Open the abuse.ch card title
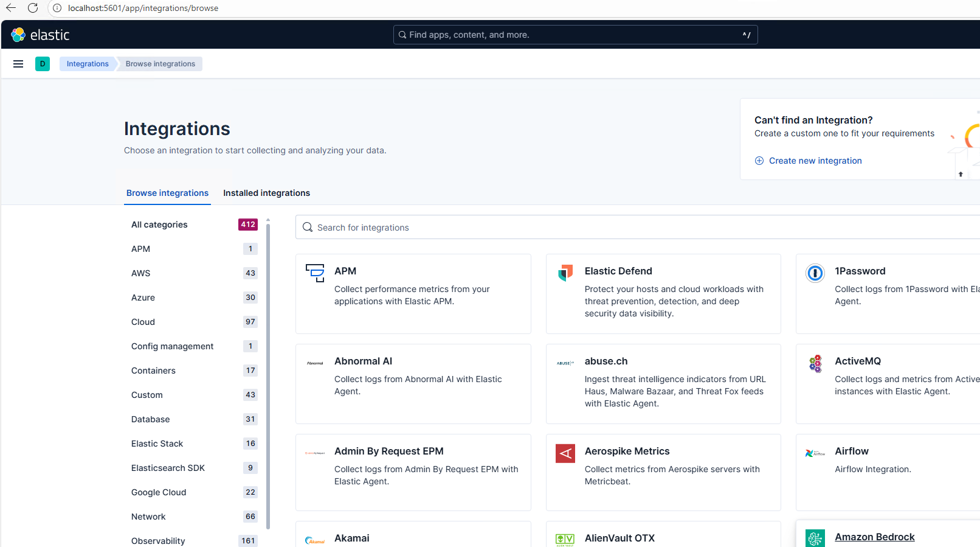Viewport: 980px width, 547px height. click(606, 361)
